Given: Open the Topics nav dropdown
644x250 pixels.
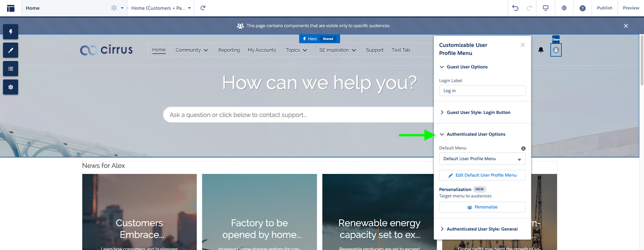Looking at the screenshot, I should pos(296,50).
